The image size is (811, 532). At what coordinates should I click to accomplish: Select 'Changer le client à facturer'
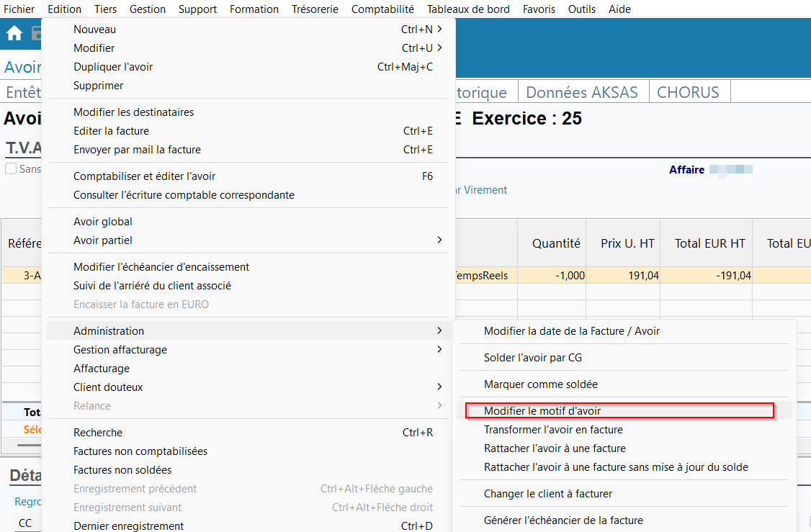point(547,494)
